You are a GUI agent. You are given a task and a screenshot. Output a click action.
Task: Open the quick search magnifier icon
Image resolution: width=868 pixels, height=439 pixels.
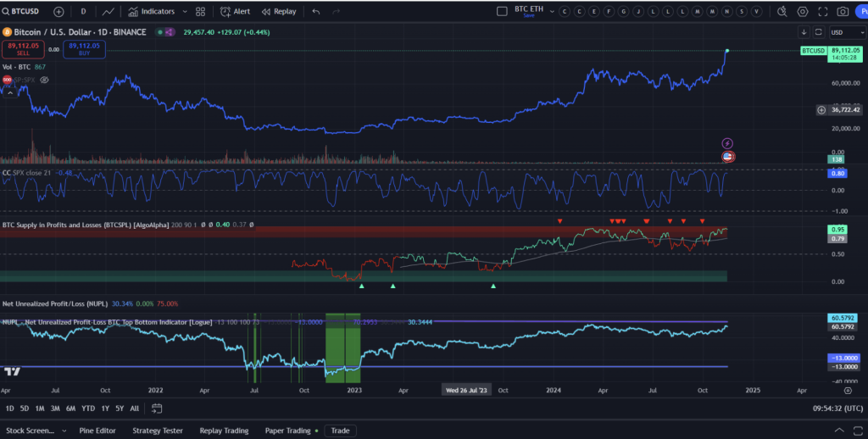coord(781,12)
